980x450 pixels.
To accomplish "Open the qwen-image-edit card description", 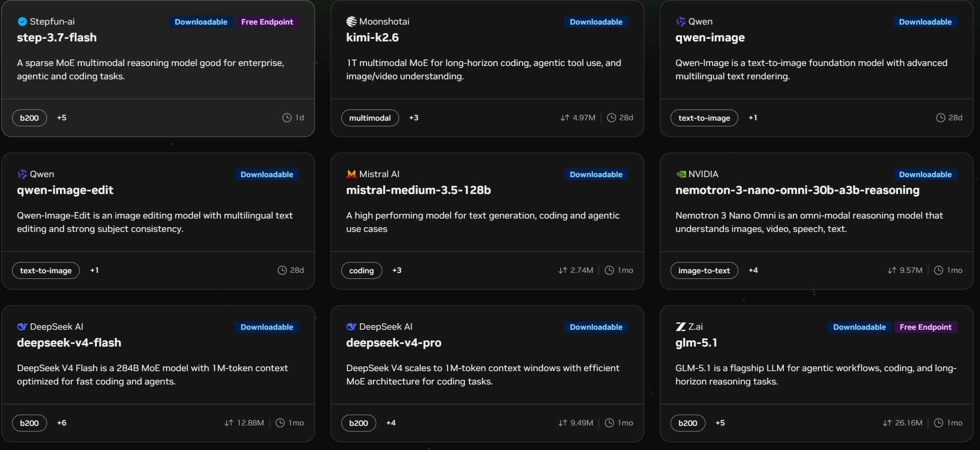I will coord(155,222).
